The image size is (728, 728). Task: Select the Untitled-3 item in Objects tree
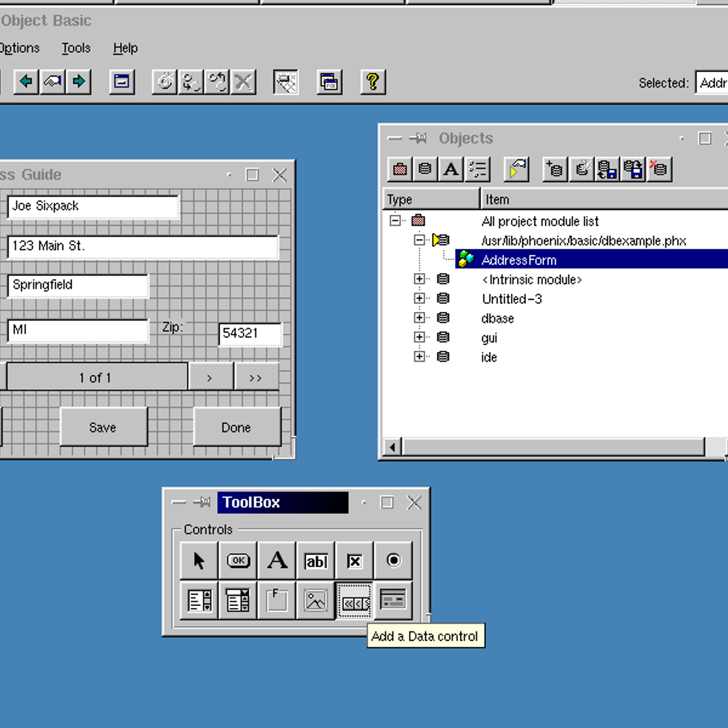tap(512, 298)
